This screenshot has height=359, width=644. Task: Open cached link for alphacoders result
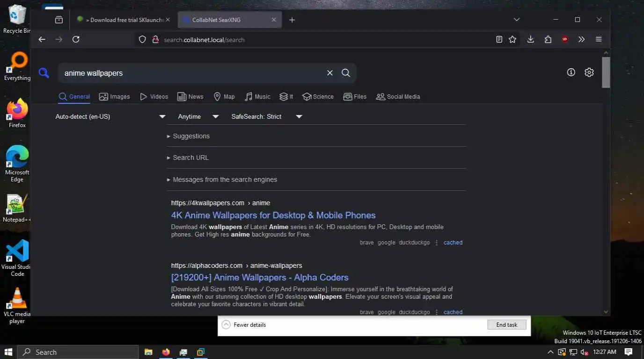pos(453,312)
